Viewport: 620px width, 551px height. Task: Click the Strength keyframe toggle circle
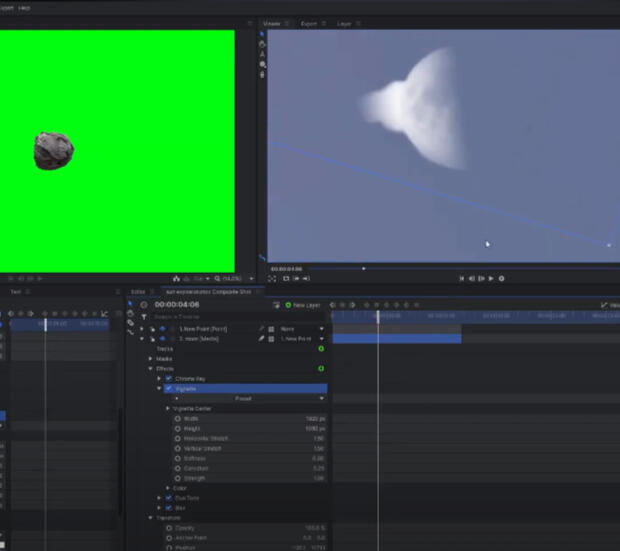coord(178,477)
